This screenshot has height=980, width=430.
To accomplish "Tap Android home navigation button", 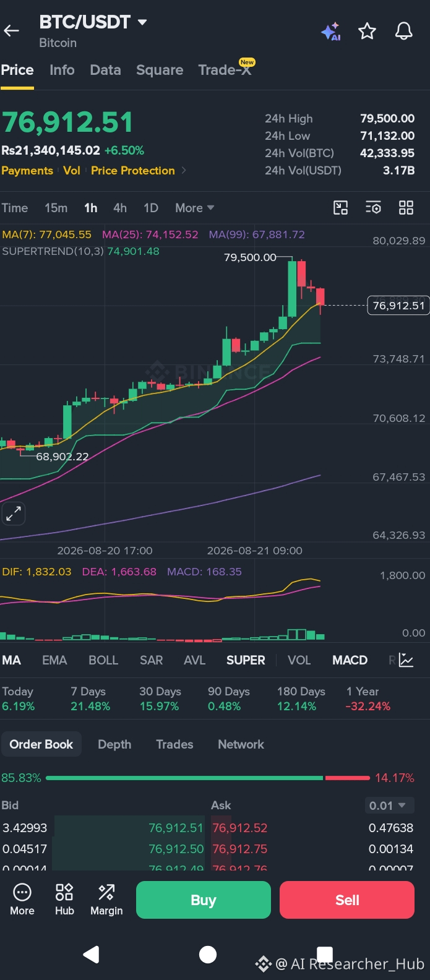I will (208, 955).
